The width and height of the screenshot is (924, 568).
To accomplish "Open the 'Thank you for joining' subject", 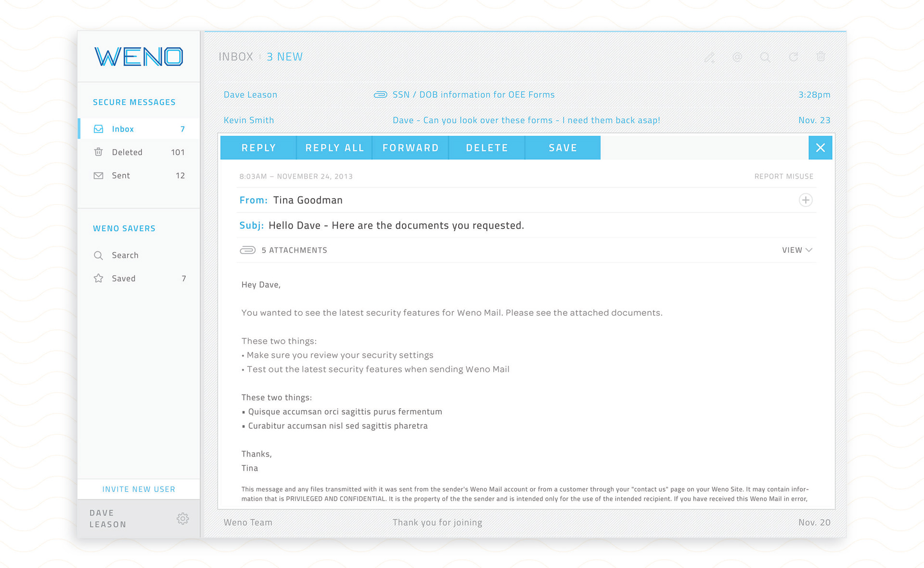I will (437, 523).
